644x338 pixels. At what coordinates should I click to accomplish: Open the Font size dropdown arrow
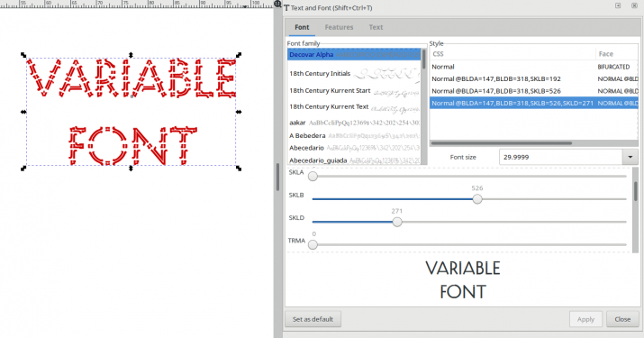[x=630, y=157]
